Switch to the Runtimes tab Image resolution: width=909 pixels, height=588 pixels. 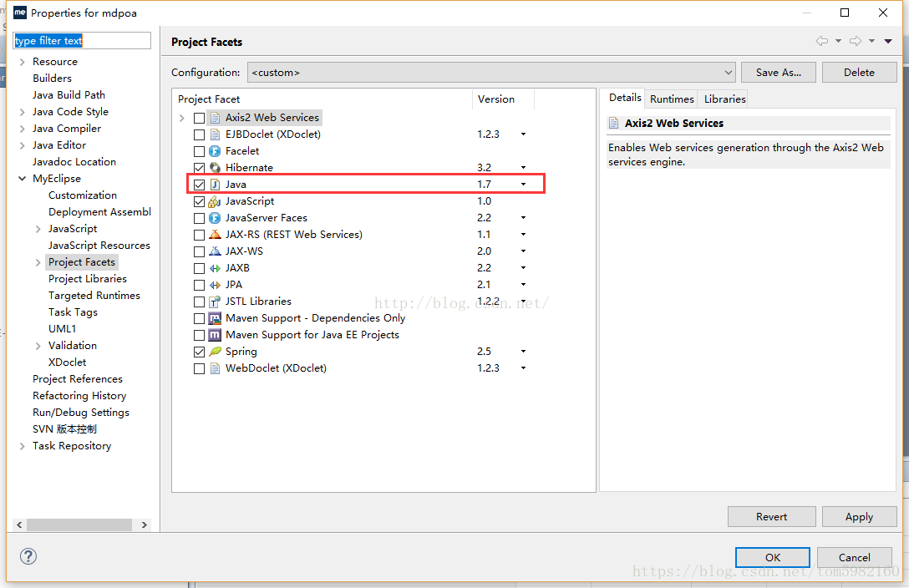tap(672, 99)
